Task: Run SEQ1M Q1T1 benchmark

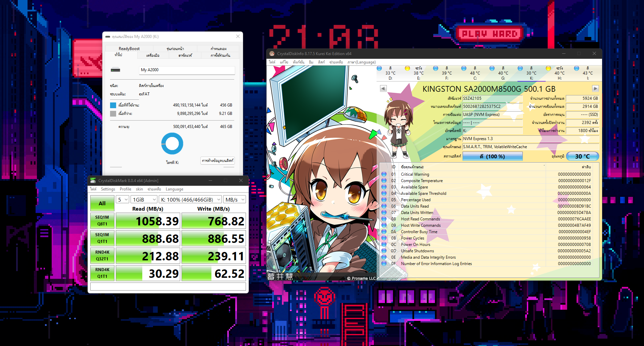Action: click(x=102, y=238)
